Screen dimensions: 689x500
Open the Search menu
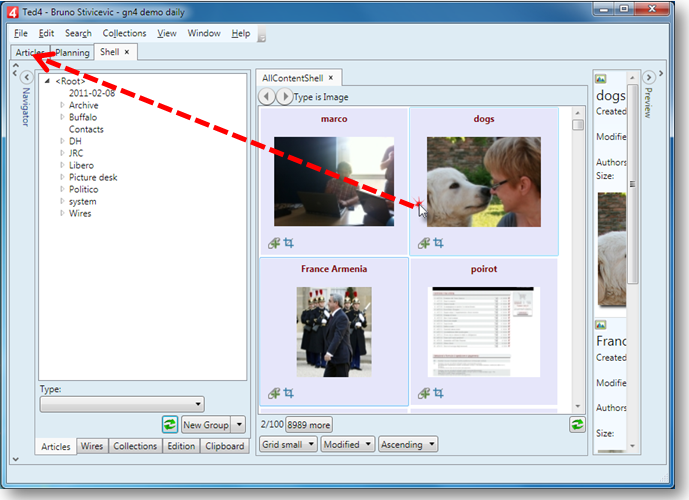coord(78,33)
